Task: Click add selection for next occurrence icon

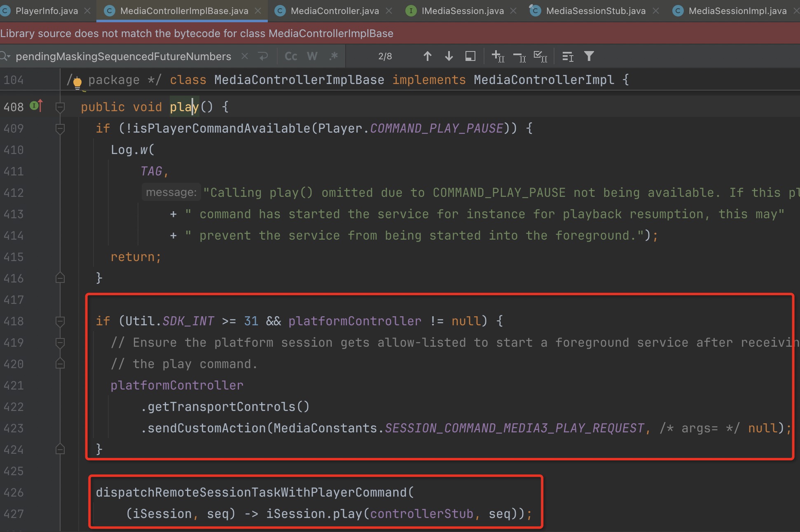Action: pos(498,56)
